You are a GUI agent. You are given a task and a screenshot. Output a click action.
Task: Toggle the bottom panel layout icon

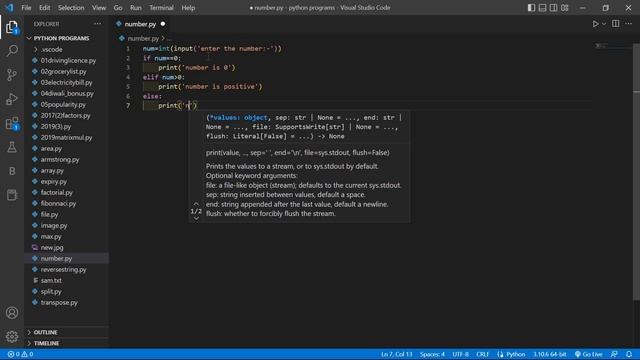pyautogui.click(x=542, y=8)
